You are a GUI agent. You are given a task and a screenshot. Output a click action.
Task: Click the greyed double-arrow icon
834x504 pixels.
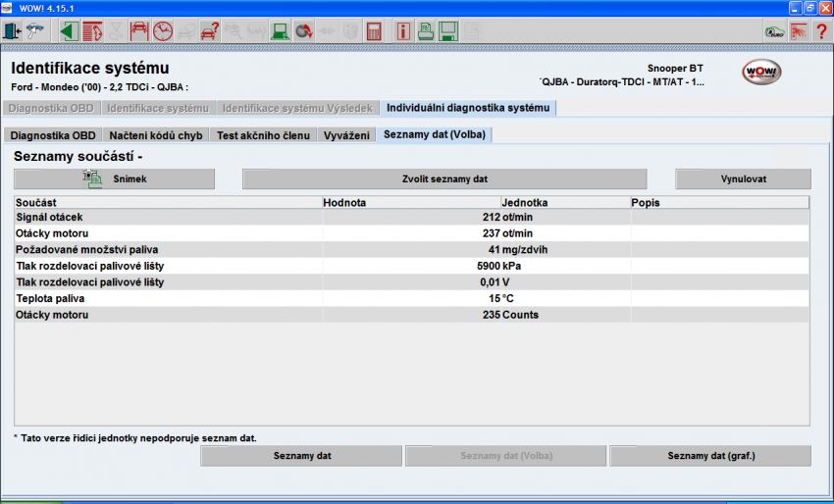[327, 31]
